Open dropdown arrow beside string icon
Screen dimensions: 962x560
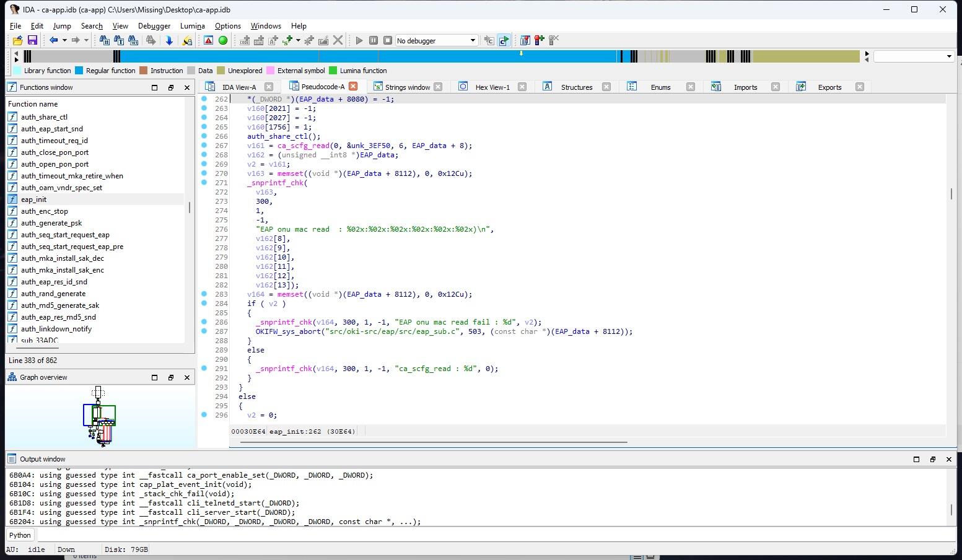click(298, 41)
